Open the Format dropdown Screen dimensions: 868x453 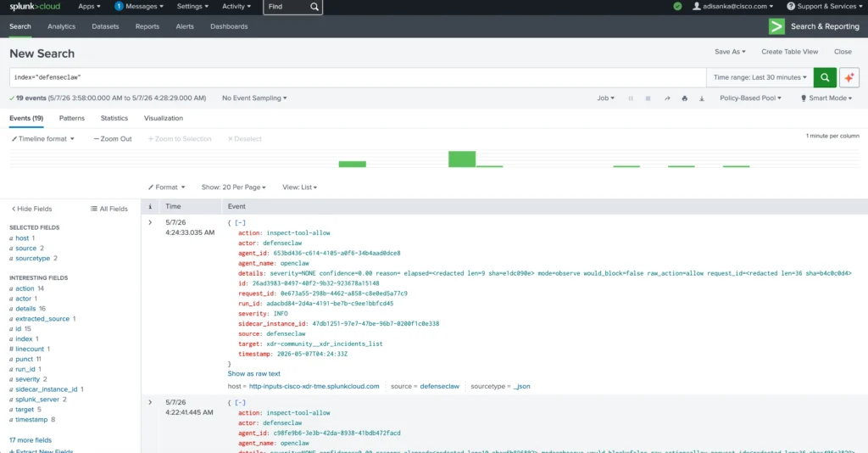(166, 187)
